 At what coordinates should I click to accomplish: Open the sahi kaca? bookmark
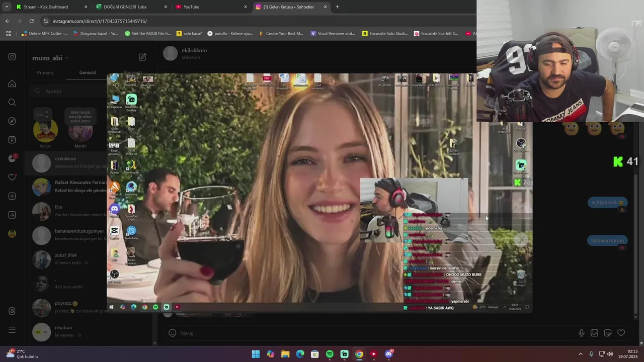click(189, 34)
